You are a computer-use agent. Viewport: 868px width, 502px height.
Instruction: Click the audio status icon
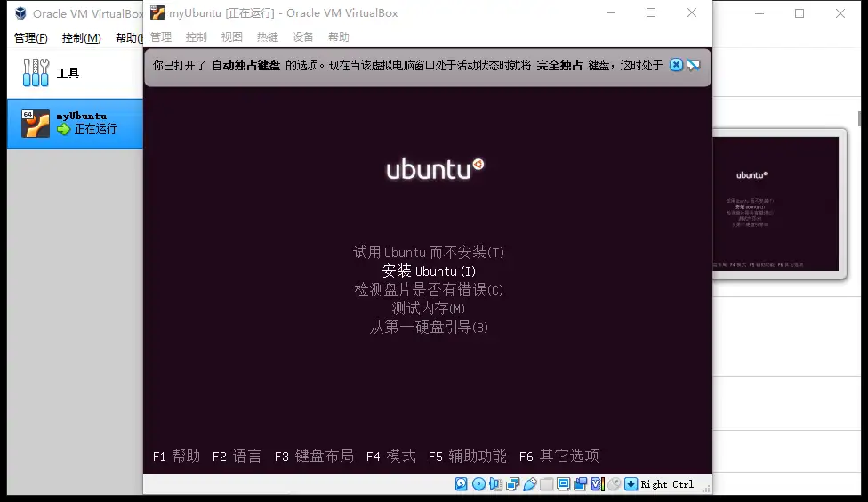pyautogui.click(x=495, y=484)
